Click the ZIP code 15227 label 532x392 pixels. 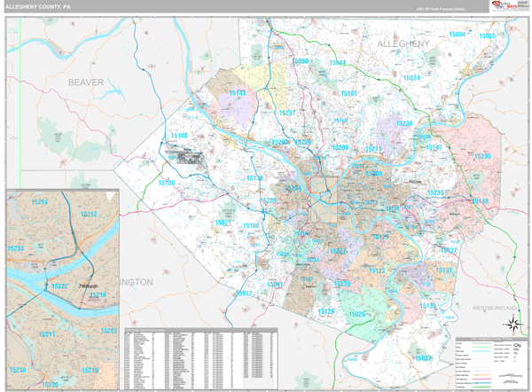click(338, 251)
